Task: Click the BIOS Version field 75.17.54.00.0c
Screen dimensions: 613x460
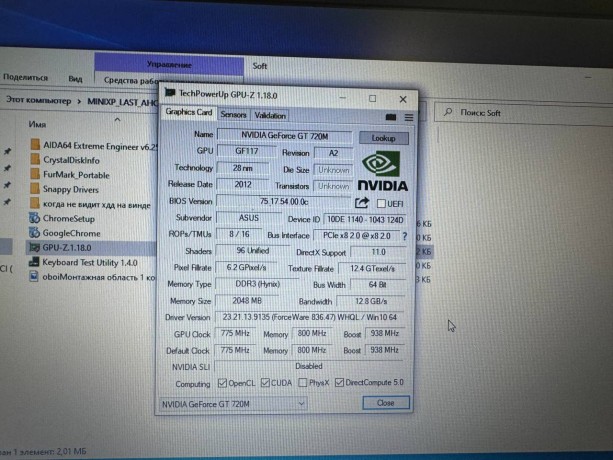Action: 284,201
